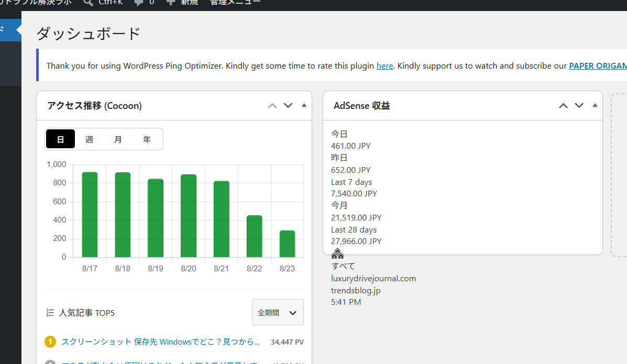Open the 全期間 period dropdown
Viewport: 627px width, 364px height.
pyautogui.click(x=278, y=312)
